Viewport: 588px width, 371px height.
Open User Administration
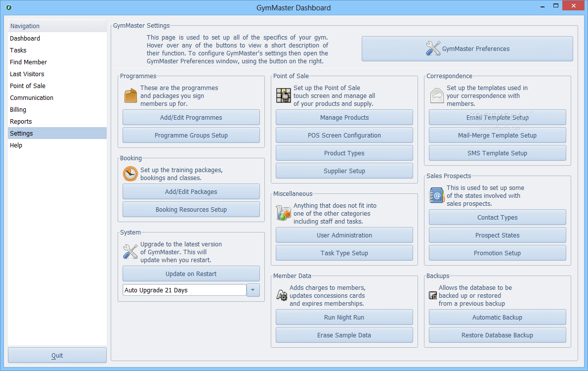click(x=344, y=235)
